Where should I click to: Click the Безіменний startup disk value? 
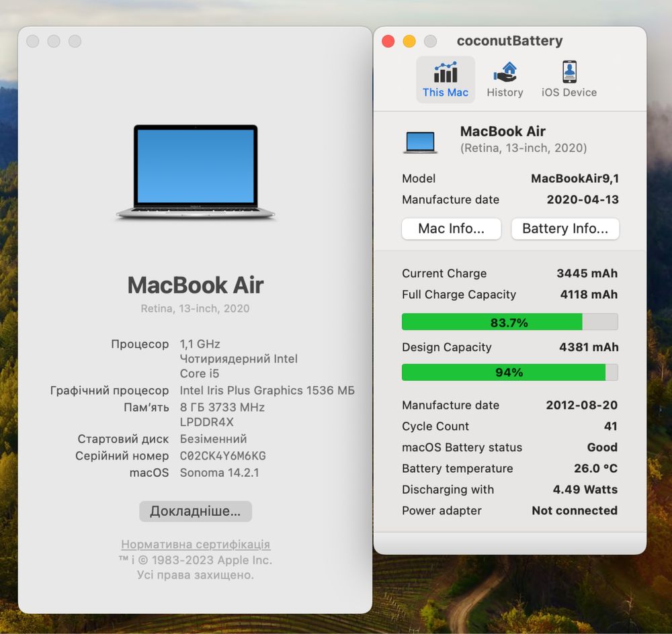click(214, 439)
